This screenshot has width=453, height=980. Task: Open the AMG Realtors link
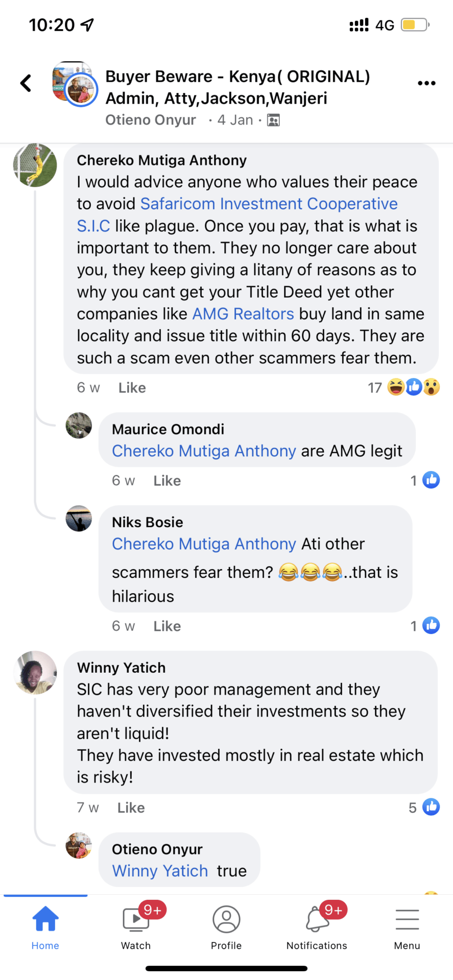pos(243,314)
